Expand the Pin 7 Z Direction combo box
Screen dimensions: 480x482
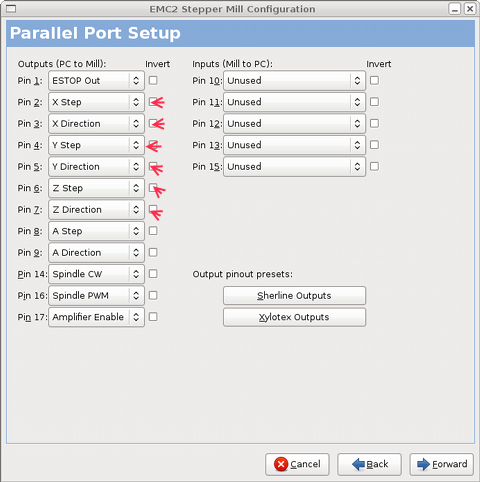[96, 209]
